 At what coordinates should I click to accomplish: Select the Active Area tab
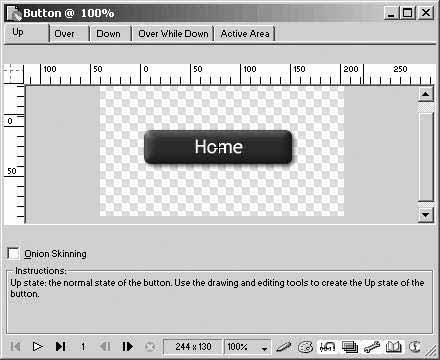coord(245,34)
